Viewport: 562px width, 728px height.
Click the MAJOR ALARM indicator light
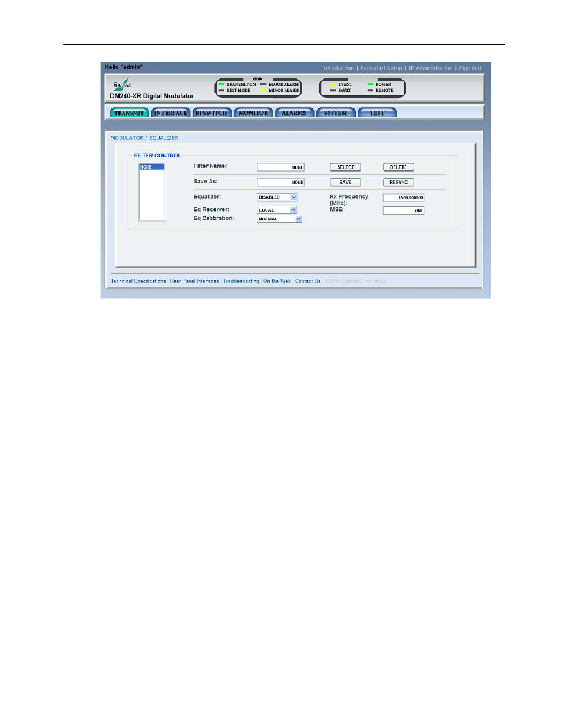264,84
